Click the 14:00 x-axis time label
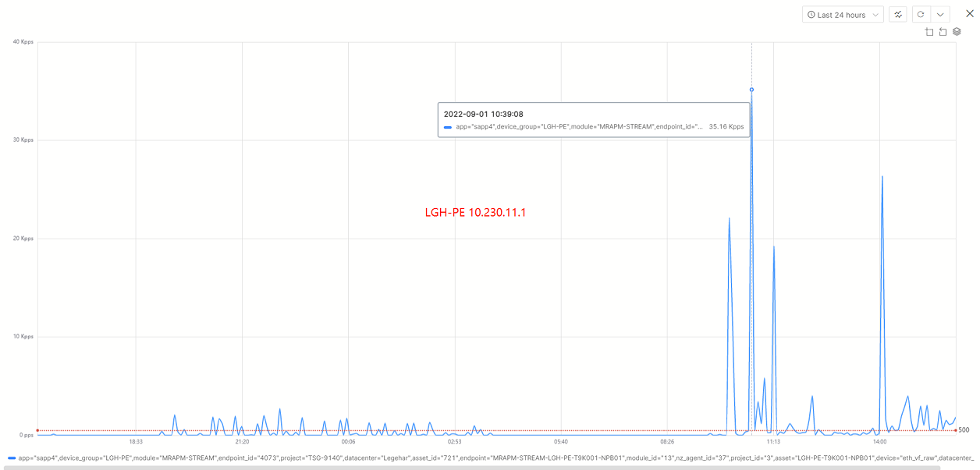The height and width of the screenshot is (470, 980). click(x=879, y=442)
